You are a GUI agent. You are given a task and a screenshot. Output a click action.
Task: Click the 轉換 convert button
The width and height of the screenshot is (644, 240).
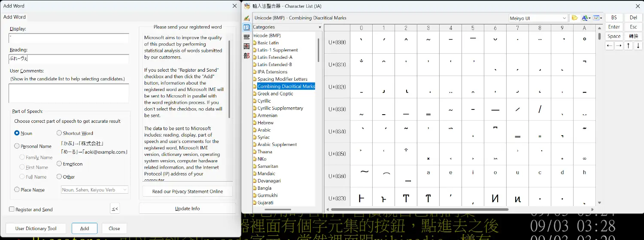633,36
